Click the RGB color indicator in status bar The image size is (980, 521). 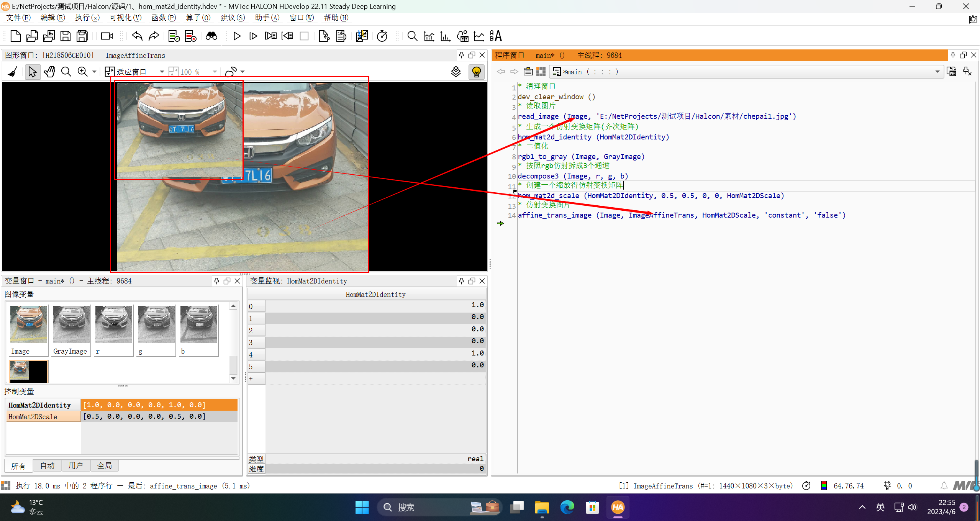824,486
